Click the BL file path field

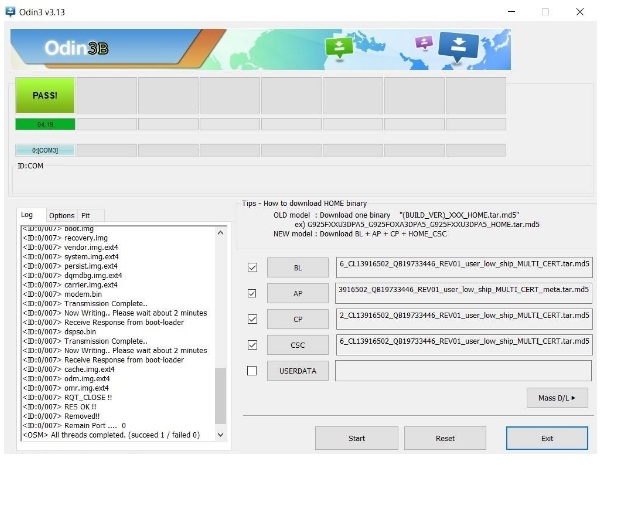tap(464, 268)
